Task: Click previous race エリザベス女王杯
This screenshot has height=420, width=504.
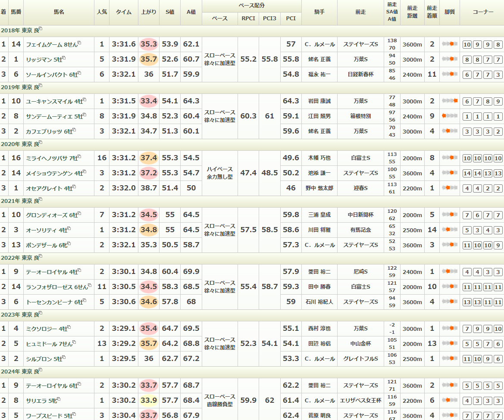Action: [360, 401]
